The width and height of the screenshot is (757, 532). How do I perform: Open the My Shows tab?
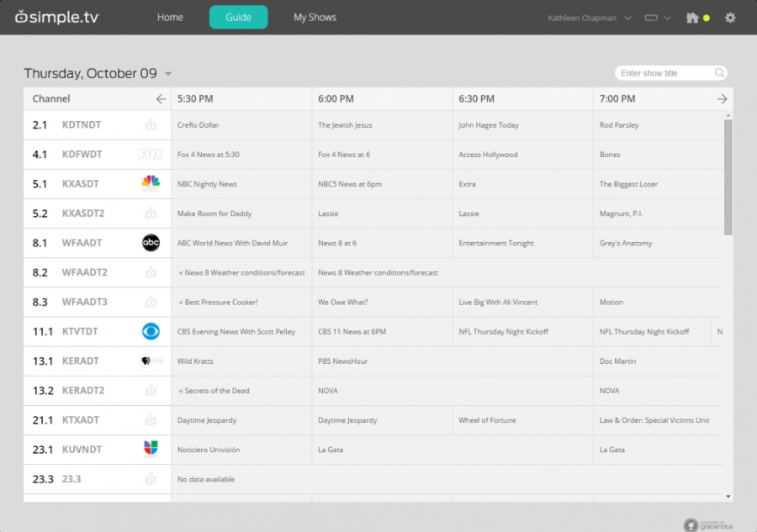coord(315,17)
